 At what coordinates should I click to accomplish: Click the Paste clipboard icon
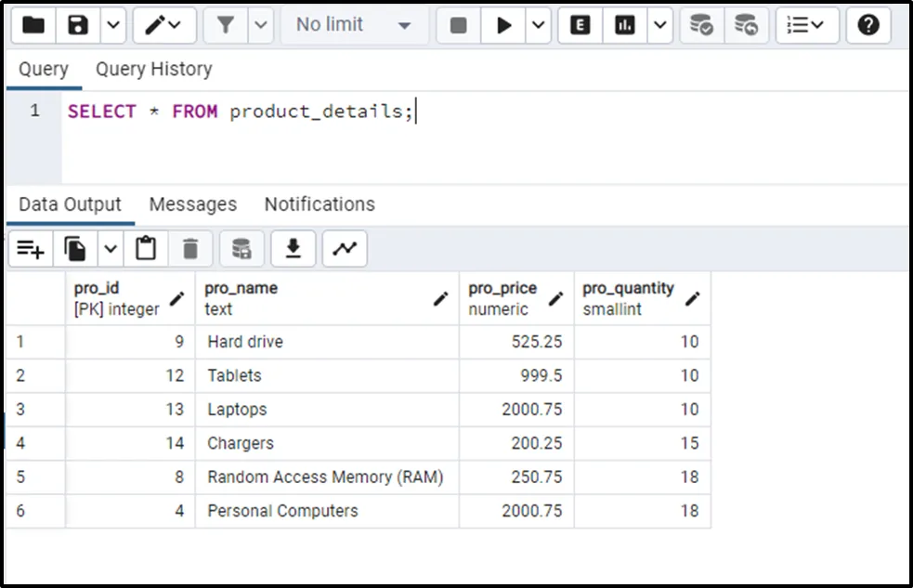click(x=146, y=249)
